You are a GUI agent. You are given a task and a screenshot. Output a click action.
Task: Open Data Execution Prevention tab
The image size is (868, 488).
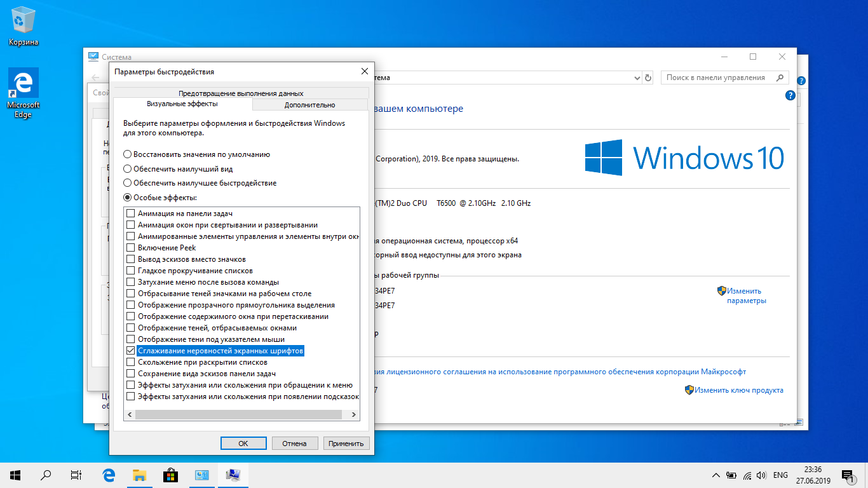(x=241, y=93)
